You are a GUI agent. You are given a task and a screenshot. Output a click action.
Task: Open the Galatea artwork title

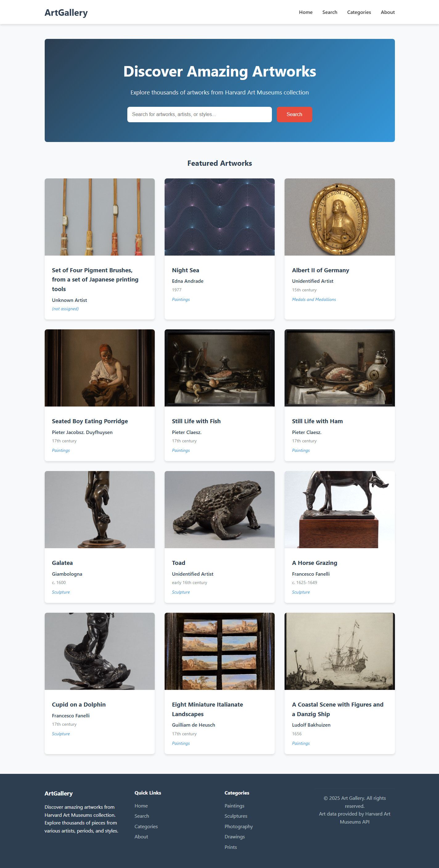[x=62, y=563]
